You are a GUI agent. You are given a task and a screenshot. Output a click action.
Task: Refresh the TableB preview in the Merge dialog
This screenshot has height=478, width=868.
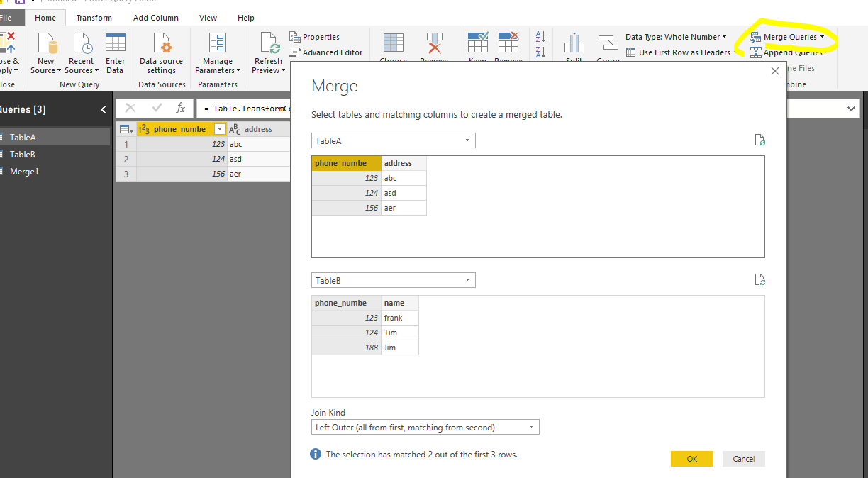coord(759,279)
